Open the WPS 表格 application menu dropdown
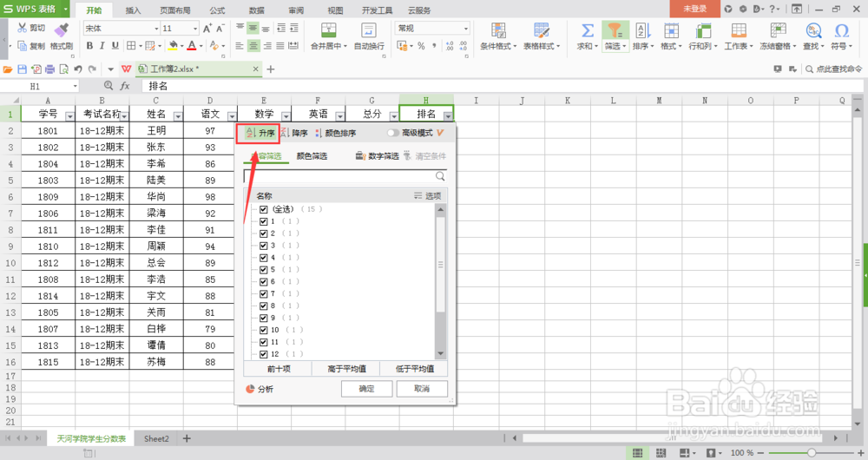This screenshot has width=868, height=460. point(65,9)
